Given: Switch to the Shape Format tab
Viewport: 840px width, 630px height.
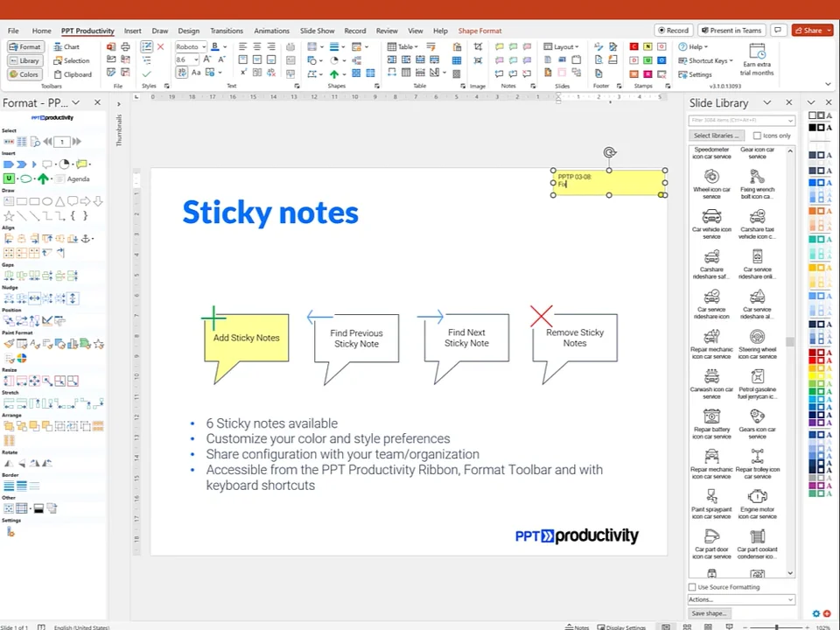Looking at the screenshot, I should [x=480, y=31].
